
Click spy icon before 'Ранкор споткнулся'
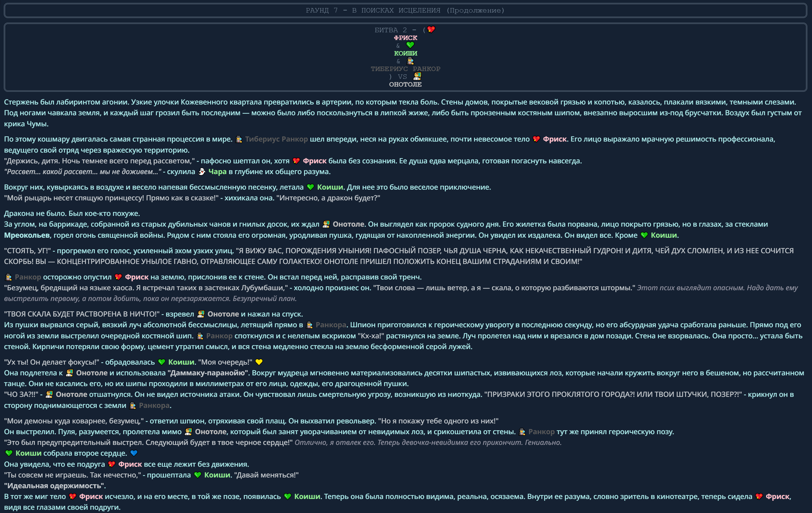(x=199, y=336)
